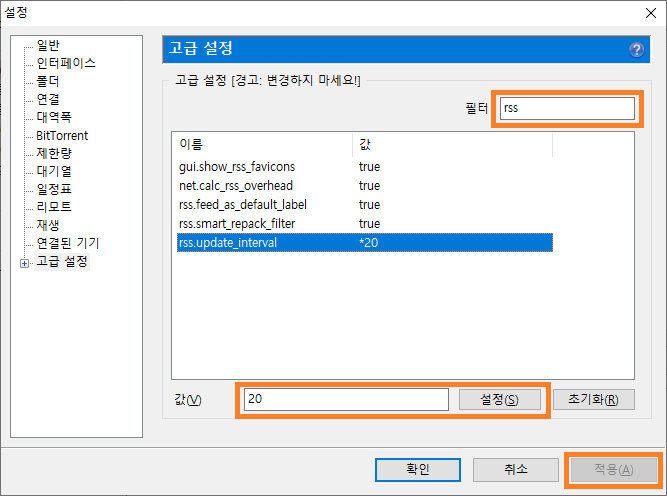Click the 이름 column header
This screenshot has width=667, height=496.
coord(262,145)
